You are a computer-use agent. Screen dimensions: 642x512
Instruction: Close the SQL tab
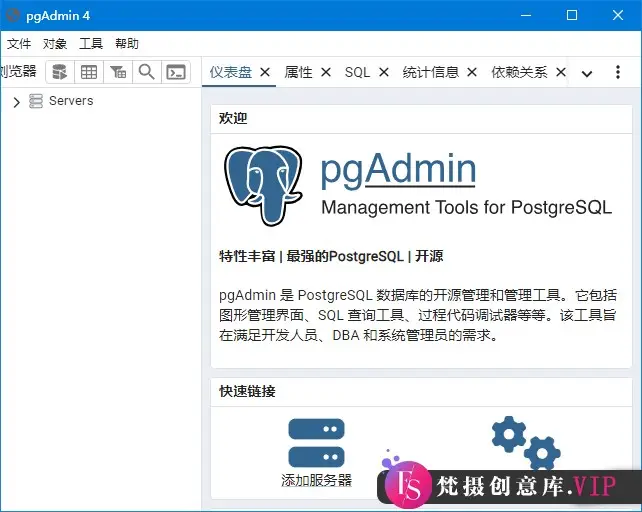coord(384,72)
